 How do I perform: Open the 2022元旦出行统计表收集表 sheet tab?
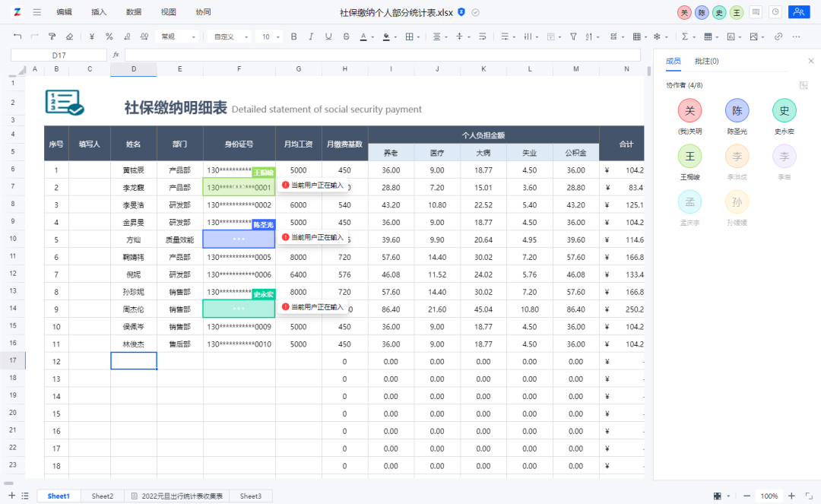pos(177,496)
